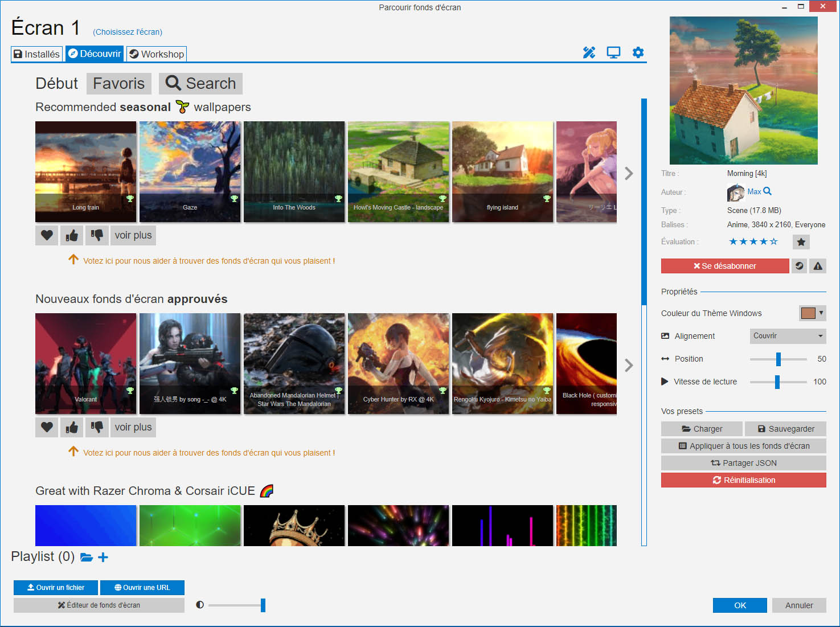Click Annuler button
Image resolution: width=840 pixels, height=627 pixels.
pyautogui.click(x=799, y=605)
